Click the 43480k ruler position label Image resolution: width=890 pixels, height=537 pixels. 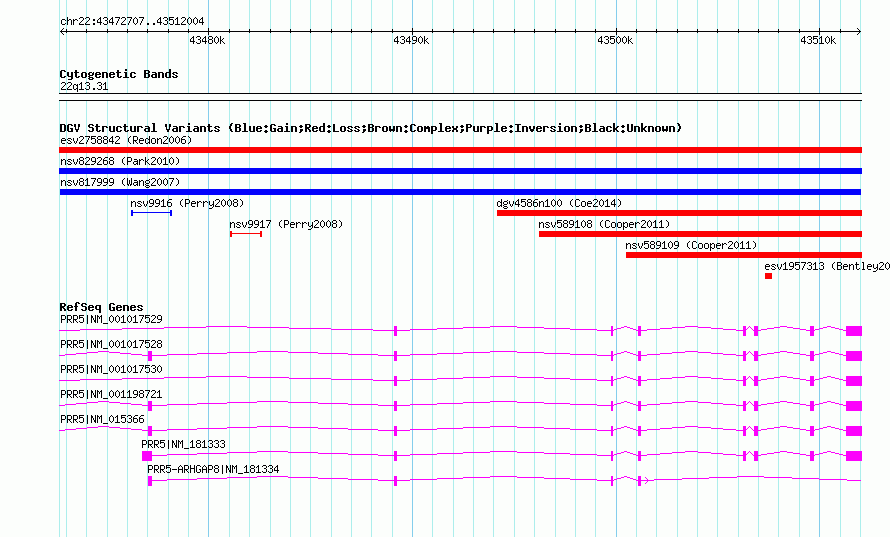[x=207, y=40]
